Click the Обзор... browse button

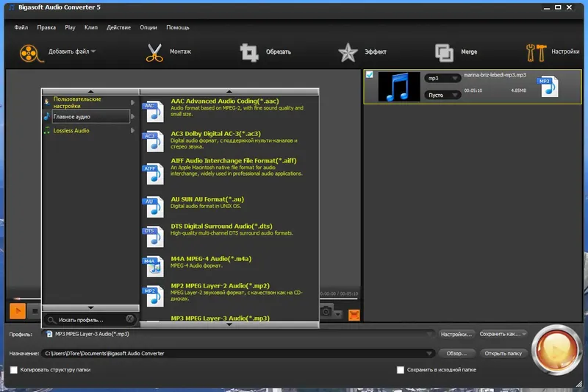coord(456,353)
